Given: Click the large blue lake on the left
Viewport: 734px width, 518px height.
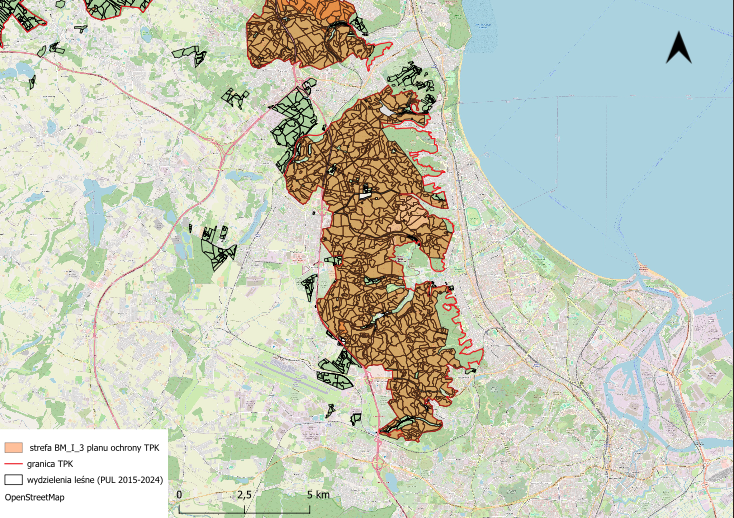Looking at the screenshot, I should [98, 214].
